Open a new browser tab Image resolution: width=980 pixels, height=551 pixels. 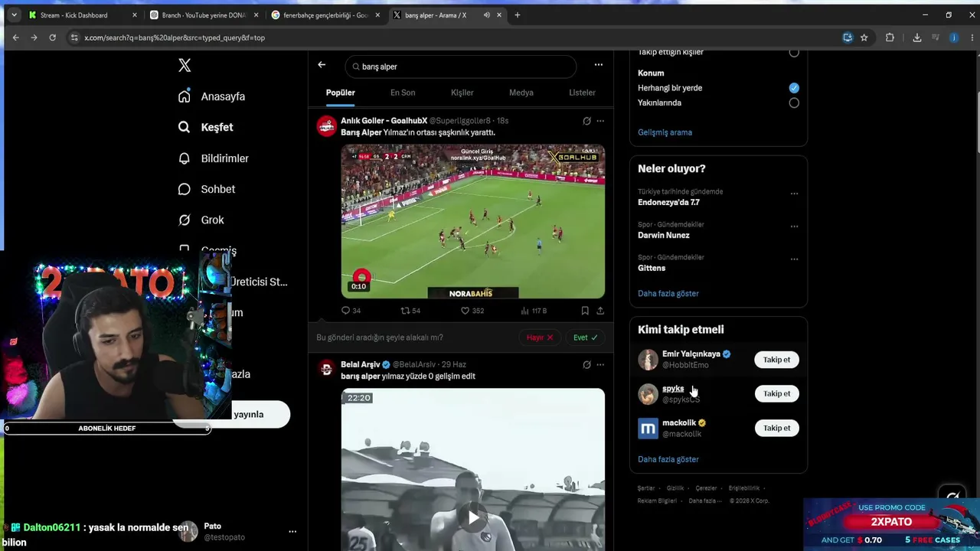click(517, 15)
